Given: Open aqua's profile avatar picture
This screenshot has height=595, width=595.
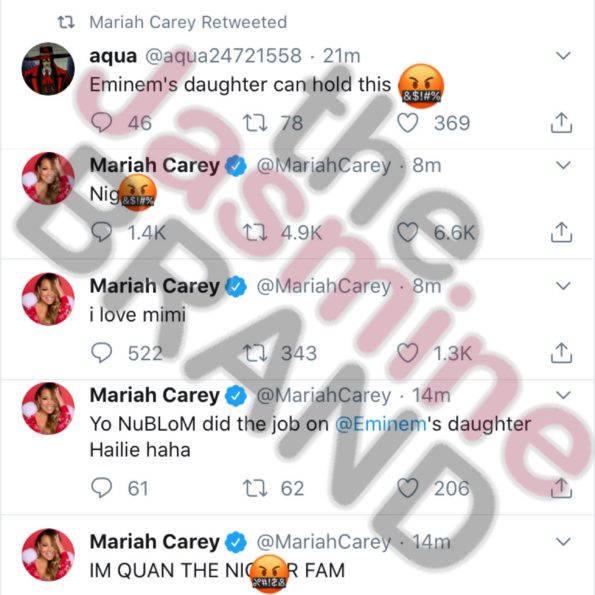Looking at the screenshot, I should point(48,69).
